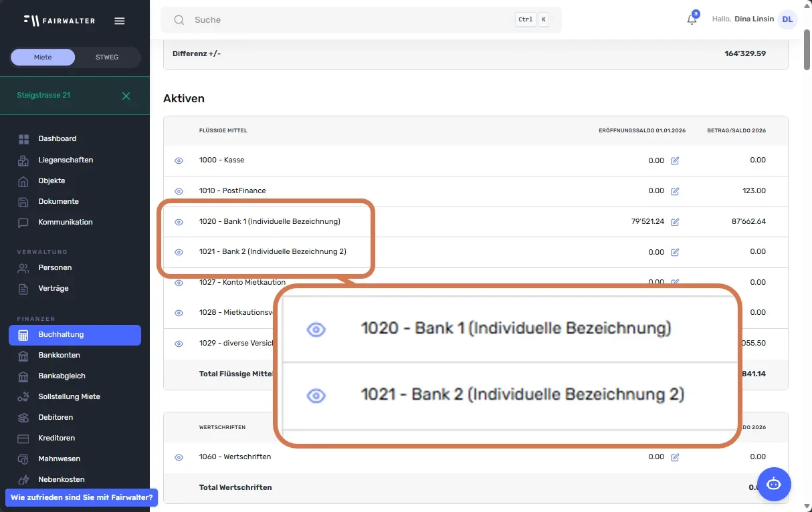Switch to STWEG mode
Screen dimensions: 812x512
click(107, 57)
